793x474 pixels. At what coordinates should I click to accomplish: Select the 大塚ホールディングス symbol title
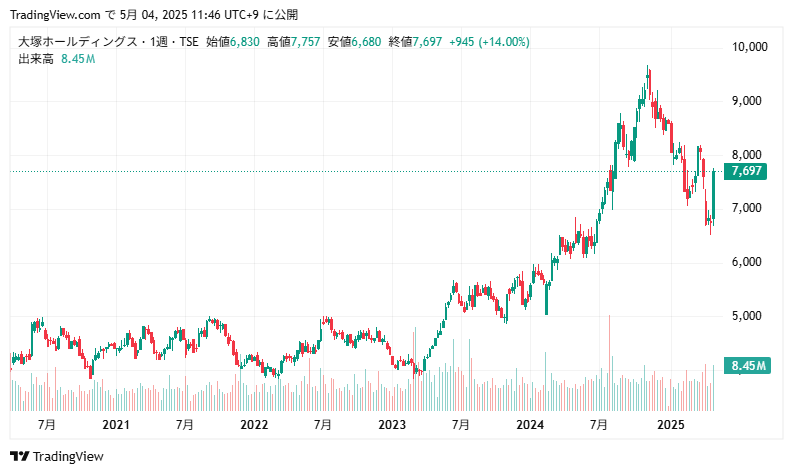[77, 41]
